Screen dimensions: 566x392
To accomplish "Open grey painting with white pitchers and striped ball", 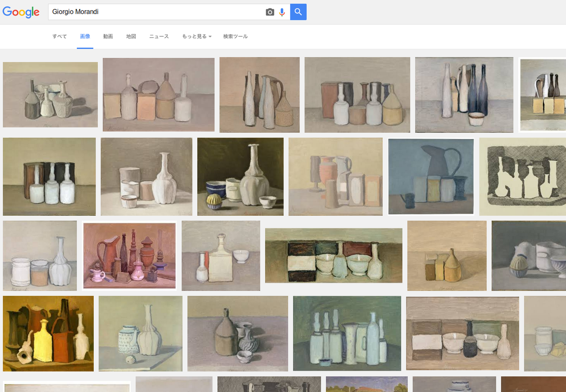I will (529, 255).
